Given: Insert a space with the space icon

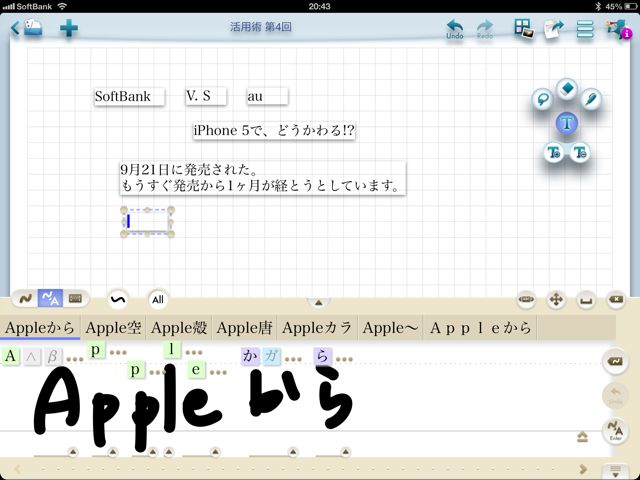Looking at the screenshot, I should (x=586, y=300).
